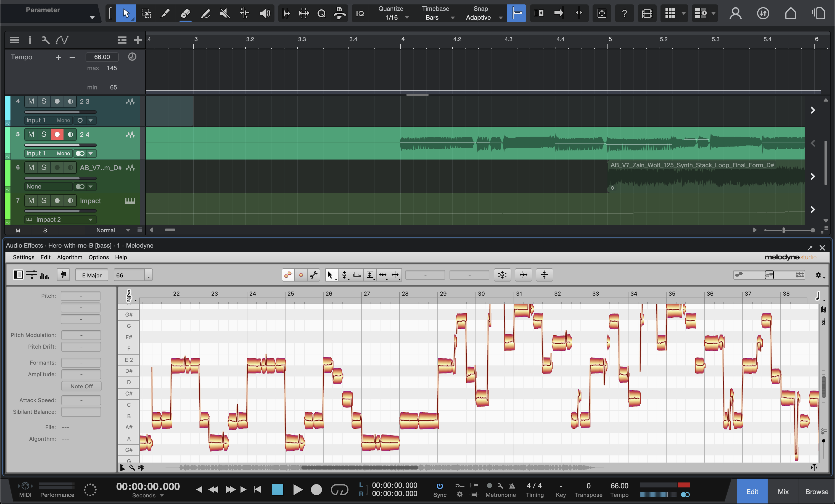Open the Browse panel
The height and width of the screenshot is (504, 835).
click(x=816, y=492)
